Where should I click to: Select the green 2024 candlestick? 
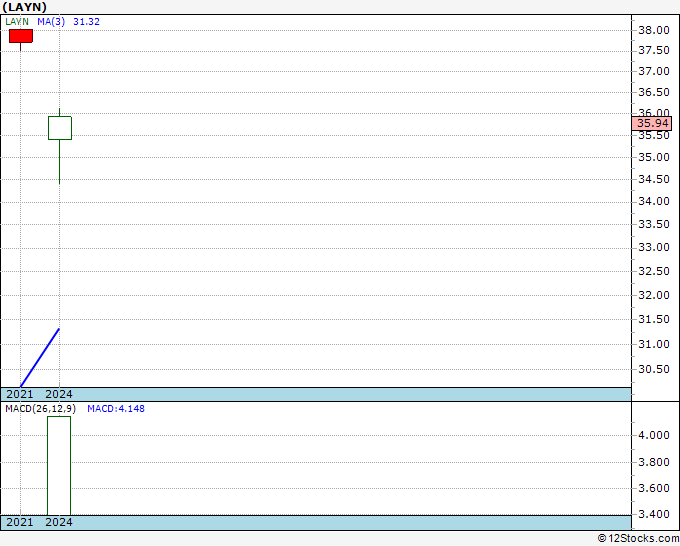tap(60, 128)
